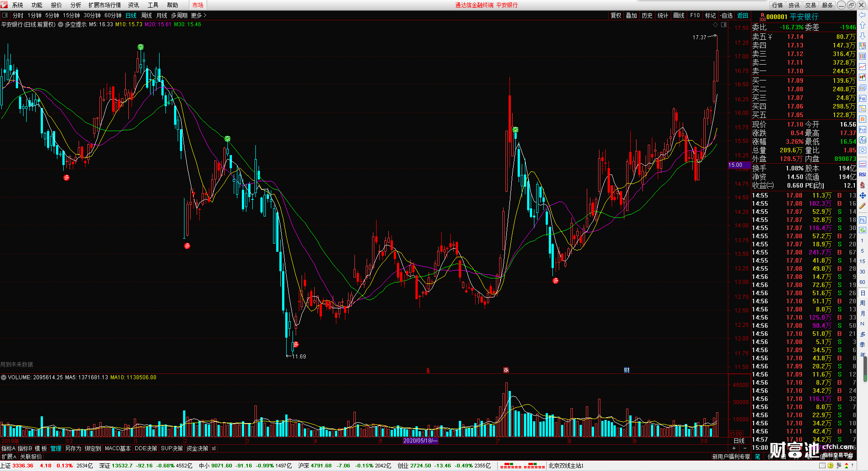Toggle the VOLUME indicator round button
Image resolution: width=868 pixels, height=471 pixels.
(x=4, y=377)
